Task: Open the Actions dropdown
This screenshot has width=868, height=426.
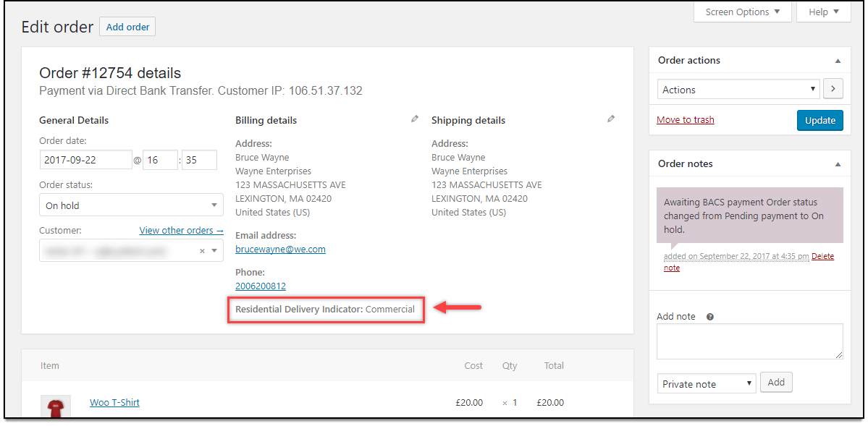Action: coord(738,89)
